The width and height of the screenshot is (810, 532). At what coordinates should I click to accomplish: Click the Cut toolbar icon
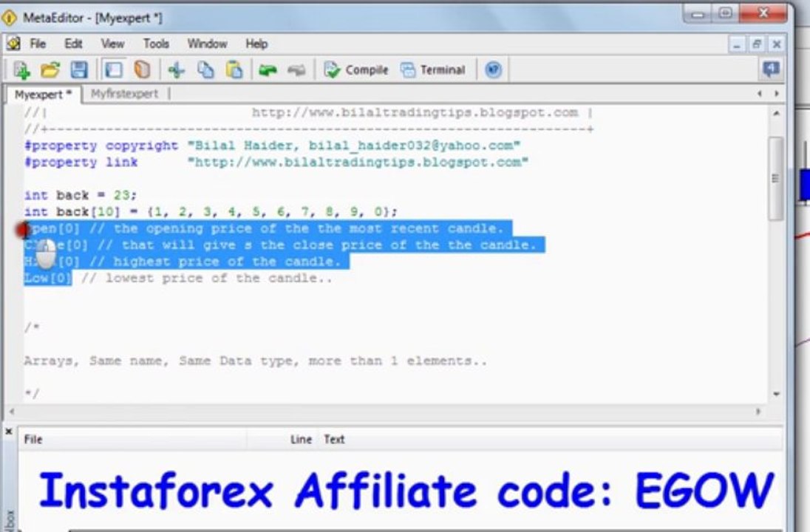pyautogui.click(x=177, y=69)
